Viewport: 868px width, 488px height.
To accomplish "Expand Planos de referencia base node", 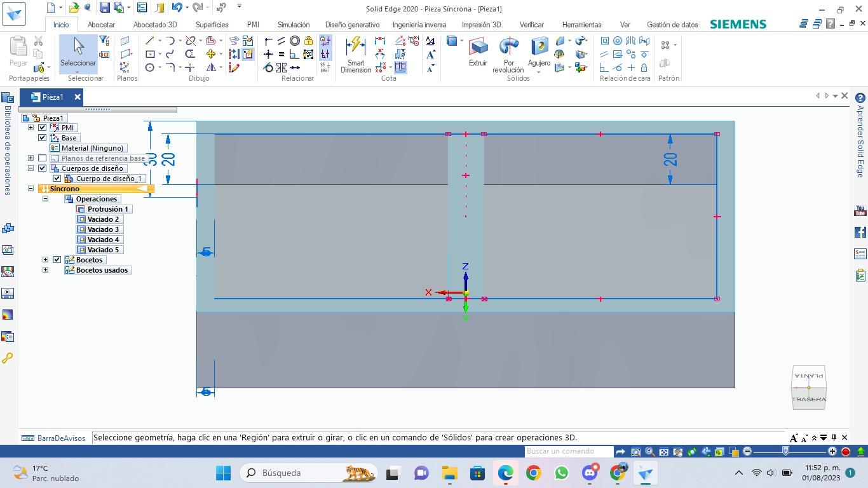I will pos(31,158).
